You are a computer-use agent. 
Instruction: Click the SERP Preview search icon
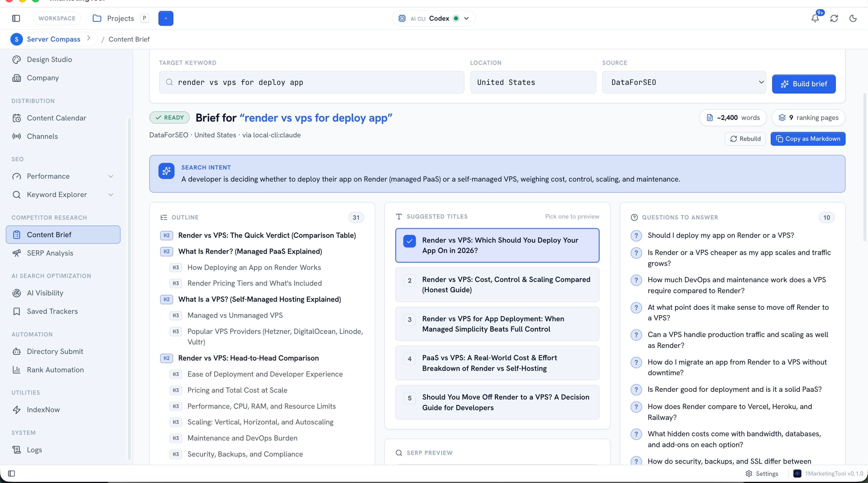click(399, 453)
